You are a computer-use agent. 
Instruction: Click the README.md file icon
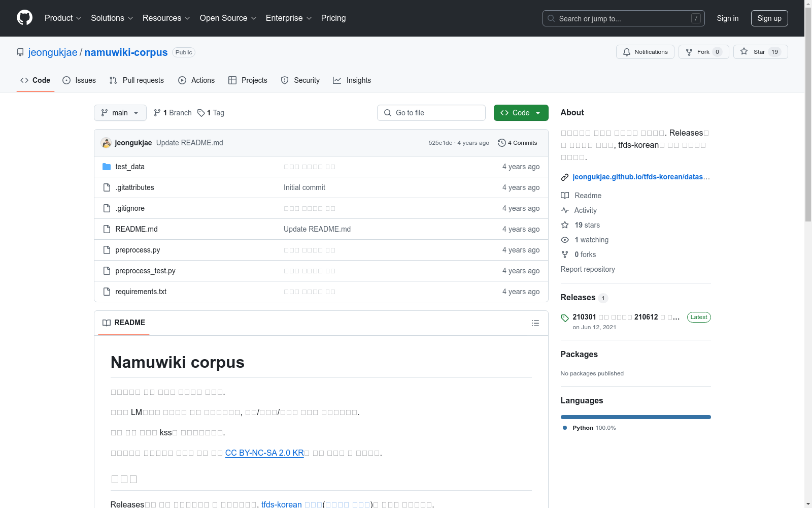[x=107, y=229]
